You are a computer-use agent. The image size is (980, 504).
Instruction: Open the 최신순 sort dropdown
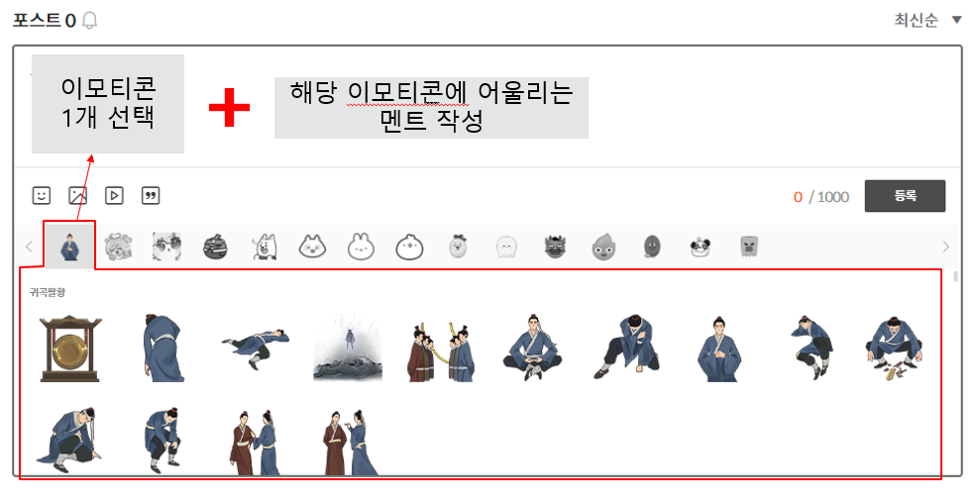tap(927, 20)
